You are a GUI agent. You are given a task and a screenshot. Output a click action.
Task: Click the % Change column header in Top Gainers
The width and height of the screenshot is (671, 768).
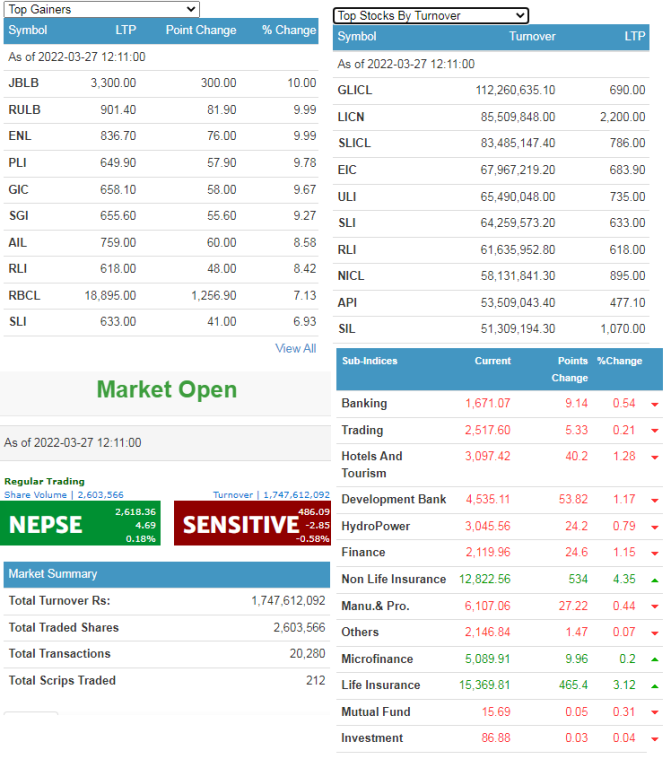pyautogui.click(x=289, y=30)
